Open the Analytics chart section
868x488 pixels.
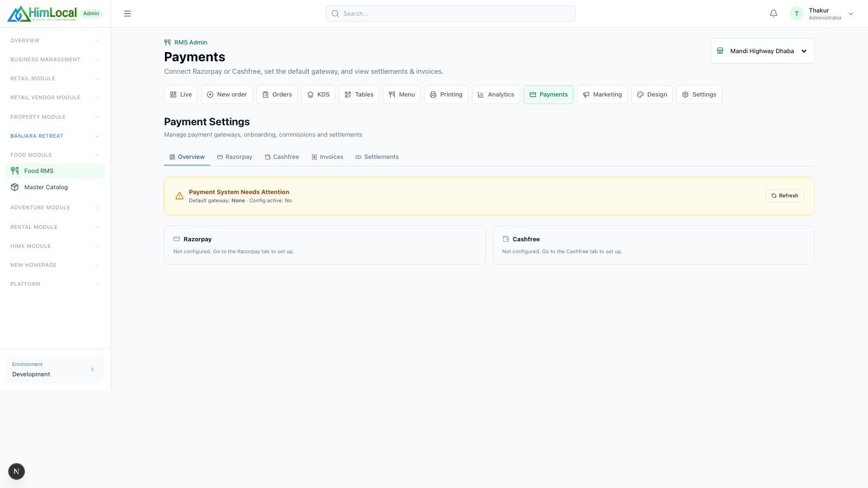(496, 94)
